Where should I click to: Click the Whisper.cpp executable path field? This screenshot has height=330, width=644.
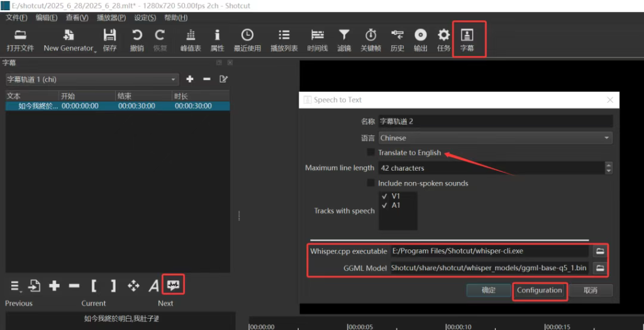coord(489,251)
